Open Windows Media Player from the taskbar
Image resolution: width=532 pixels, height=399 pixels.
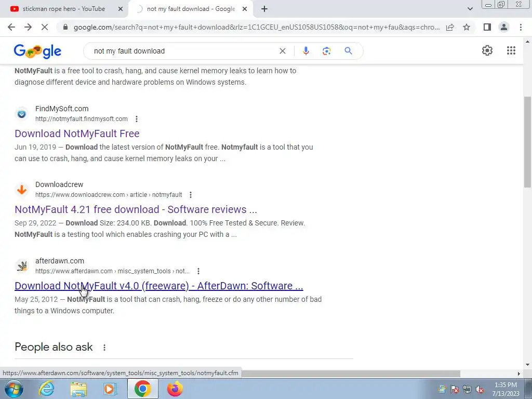click(110, 389)
